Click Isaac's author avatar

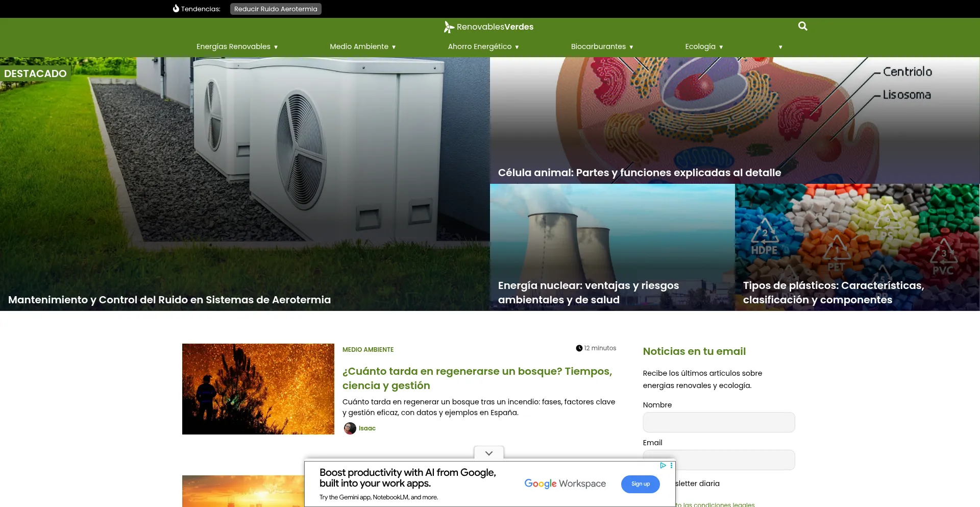click(x=350, y=428)
